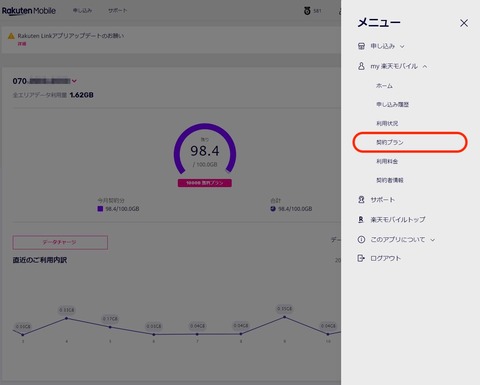Viewport: 480px width, 385px height.
Task: Click the support agent icon beside サポート
Action: [x=361, y=200]
